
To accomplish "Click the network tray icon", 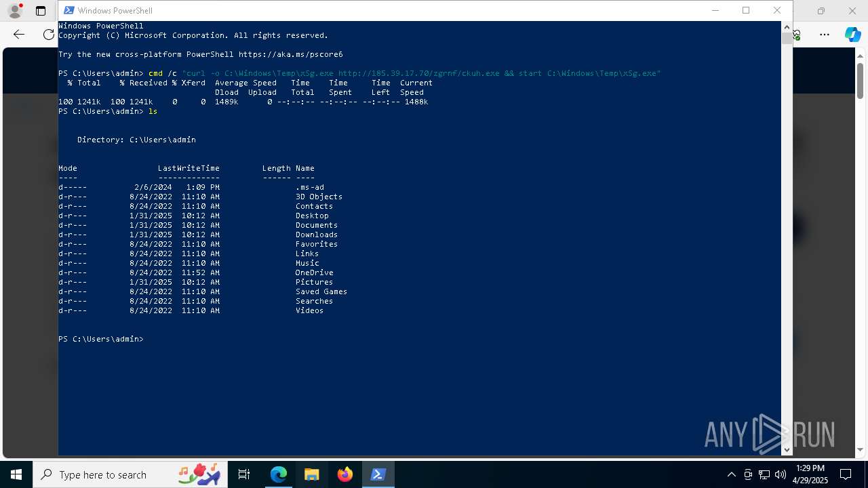I will [x=764, y=474].
